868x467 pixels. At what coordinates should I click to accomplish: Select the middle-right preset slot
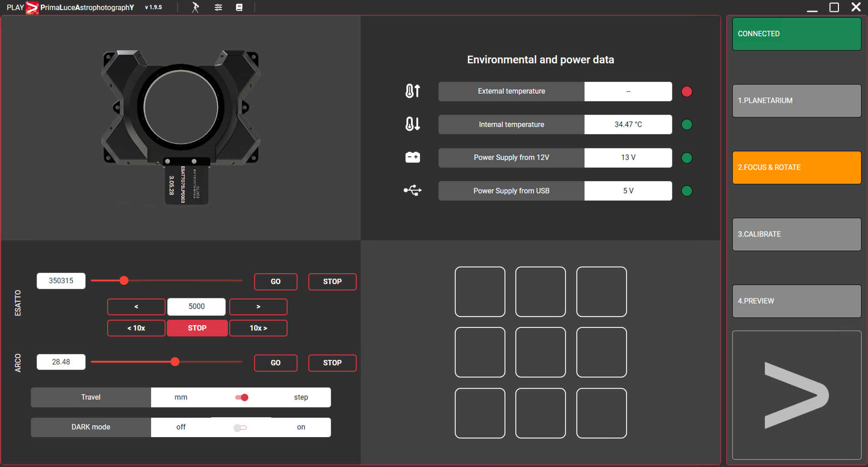pos(602,352)
